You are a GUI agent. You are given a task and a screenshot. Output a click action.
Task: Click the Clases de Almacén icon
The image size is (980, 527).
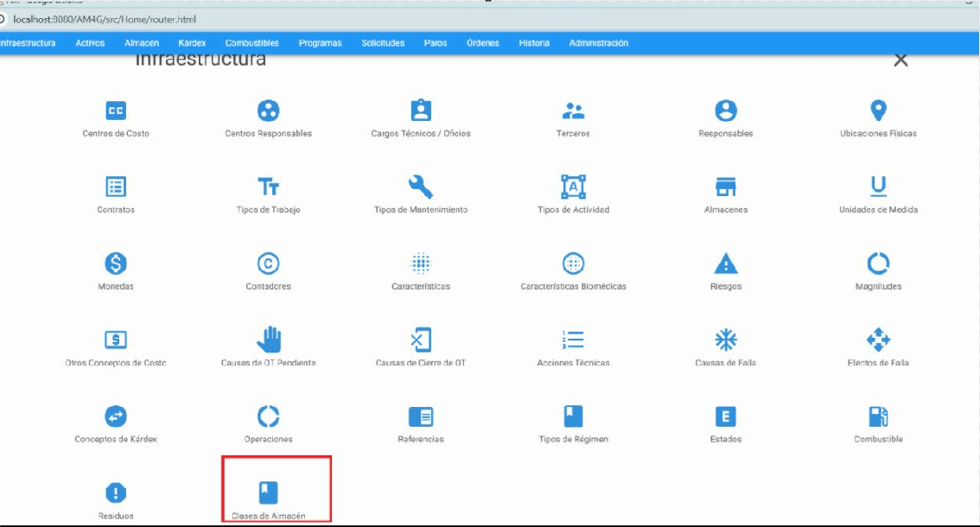[x=269, y=492]
